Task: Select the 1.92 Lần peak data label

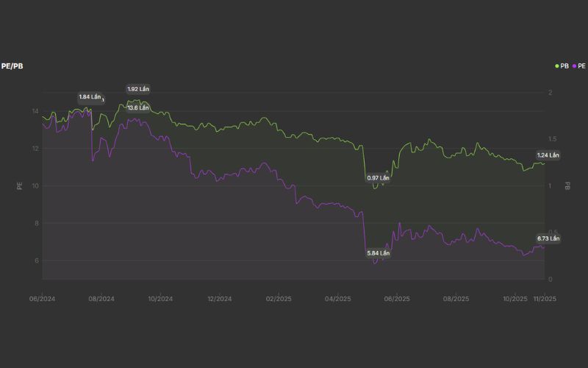Action: (138, 89)
